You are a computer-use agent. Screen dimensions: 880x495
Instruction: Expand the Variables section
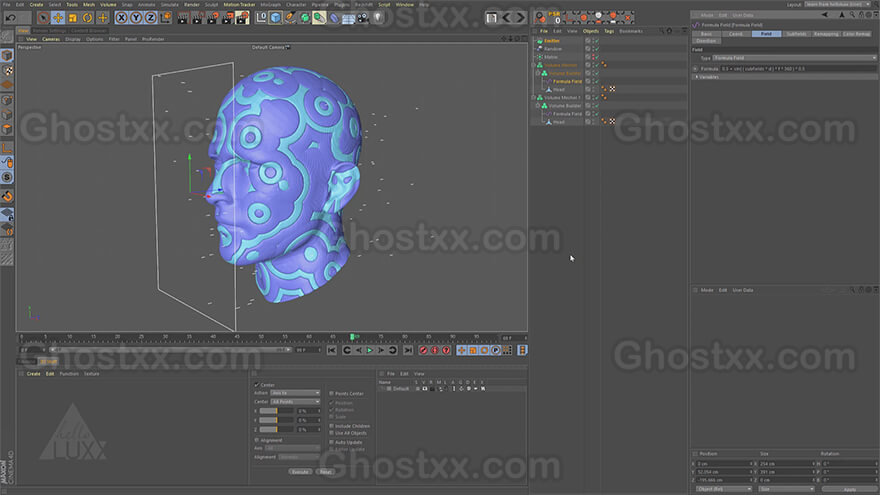point(697,77)
